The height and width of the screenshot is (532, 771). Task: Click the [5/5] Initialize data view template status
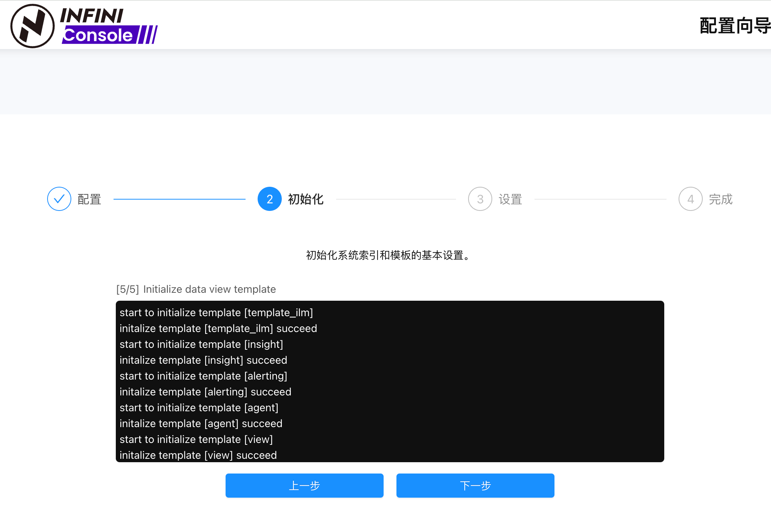(196, 289)
